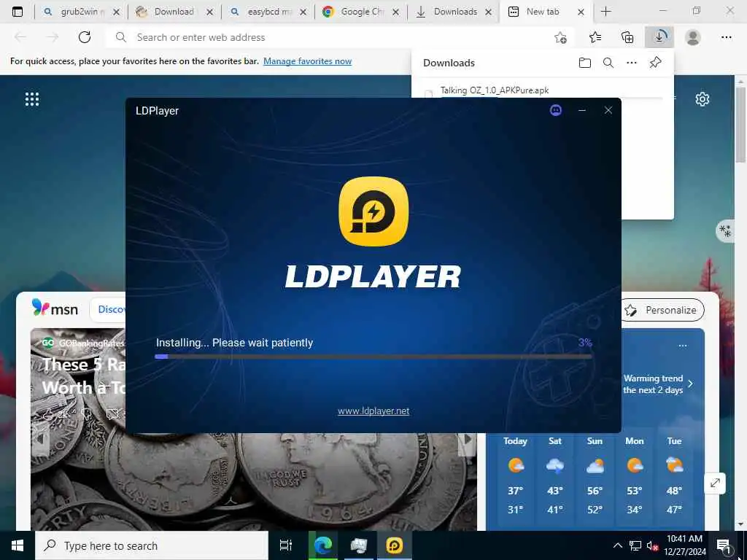Open the Favorites list icon
This screenshot has width=747, height=560.
[595, 37]
